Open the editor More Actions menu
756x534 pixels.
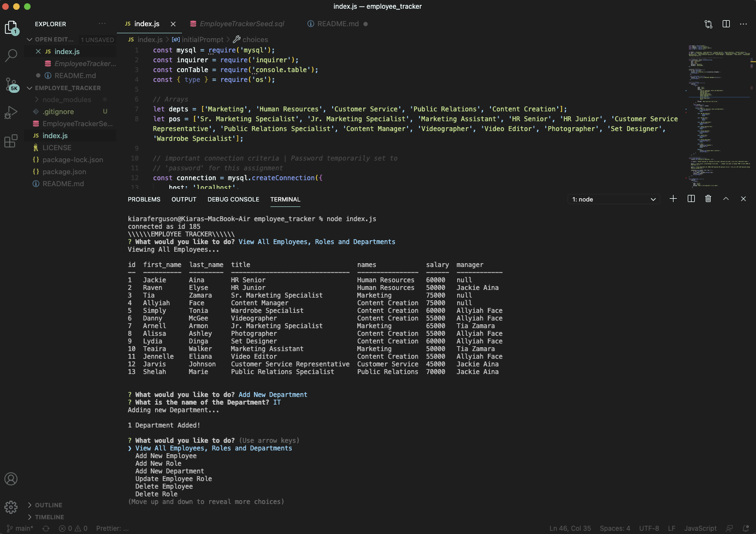[743, 24]
